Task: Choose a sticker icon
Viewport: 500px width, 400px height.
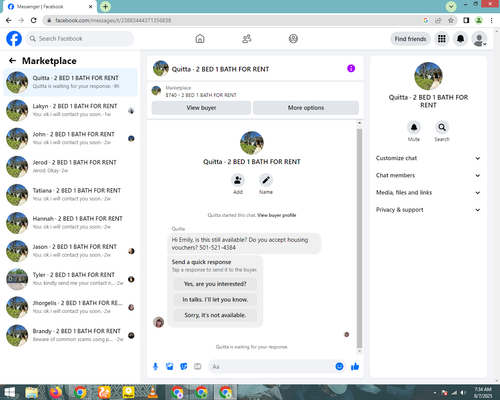Action: [x=184, y=367]
